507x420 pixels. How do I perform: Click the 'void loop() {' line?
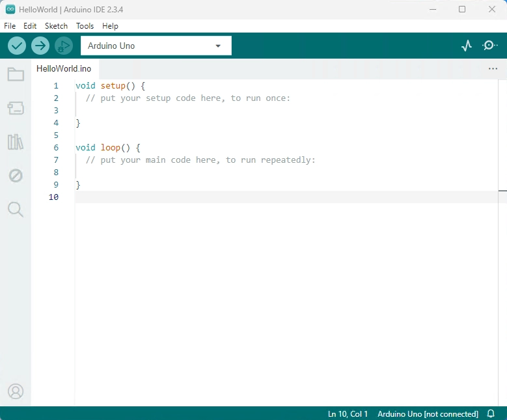(x=108, y=148)
